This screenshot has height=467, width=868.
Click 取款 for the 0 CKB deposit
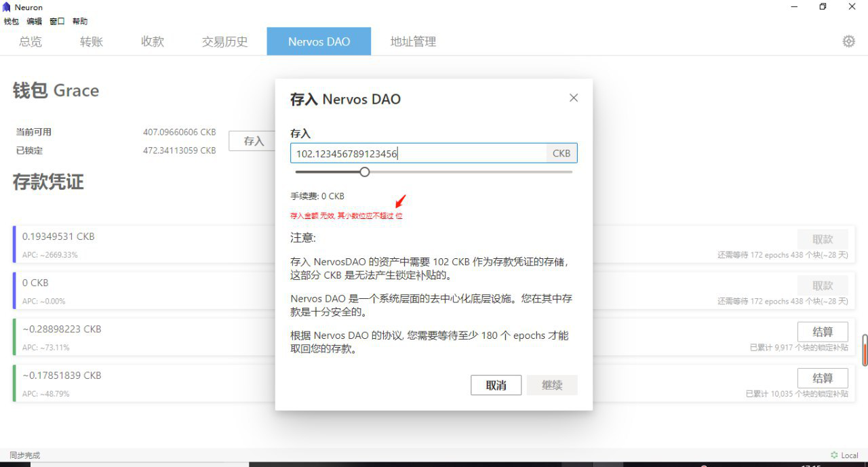(x=823, y=285)
